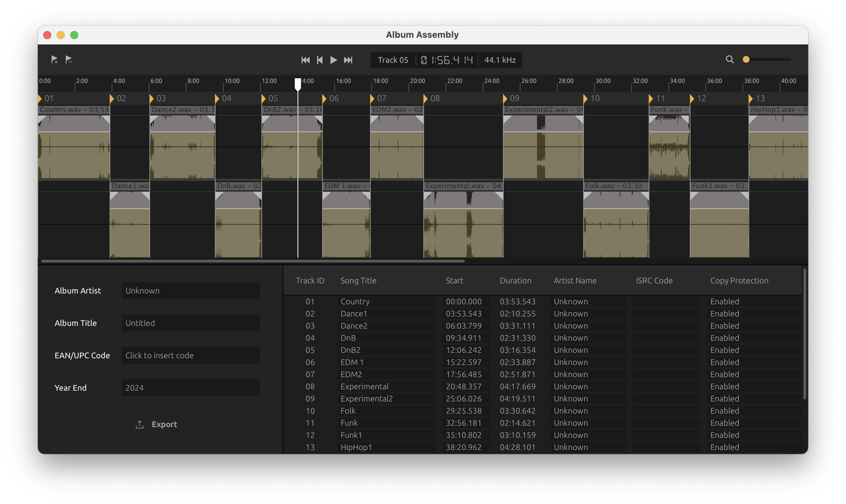Select the Experimental.wav clip

click(x=463, y=220)
